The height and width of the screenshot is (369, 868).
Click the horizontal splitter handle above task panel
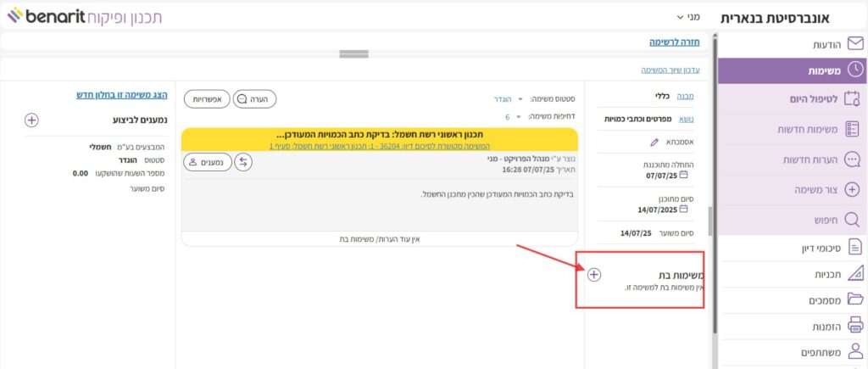click(x=353, y=54)
